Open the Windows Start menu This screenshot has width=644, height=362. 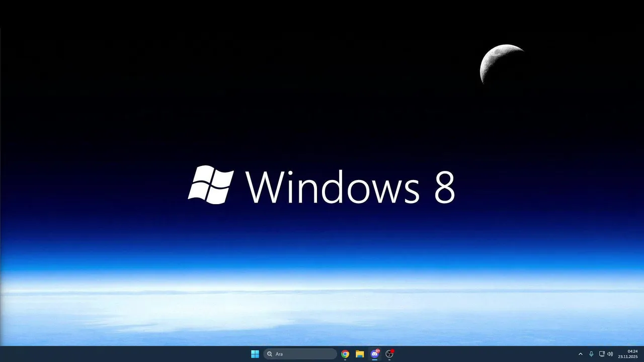255,354
